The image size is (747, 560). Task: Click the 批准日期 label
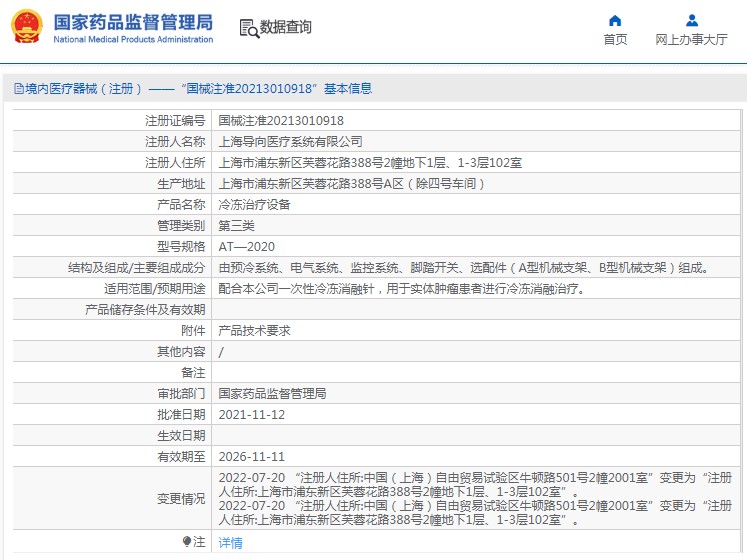(x=181, y=414)
